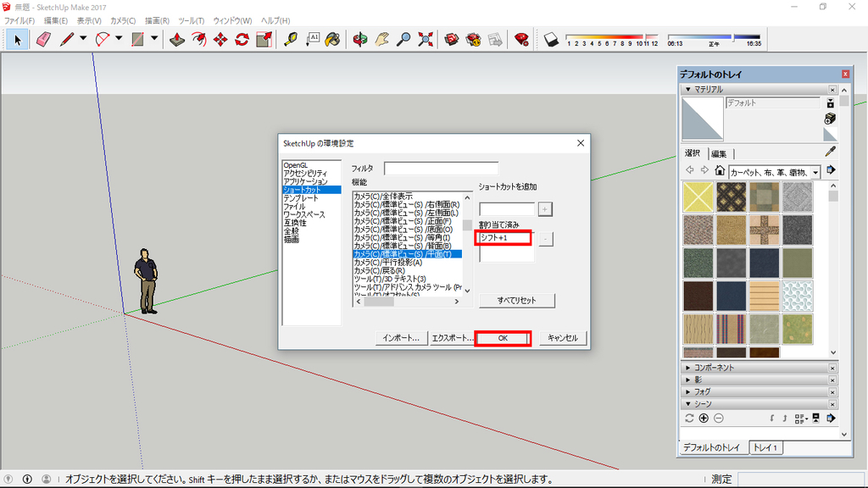Choose the Line pencil tool
The image size is (868, 488).
point(67,39)
